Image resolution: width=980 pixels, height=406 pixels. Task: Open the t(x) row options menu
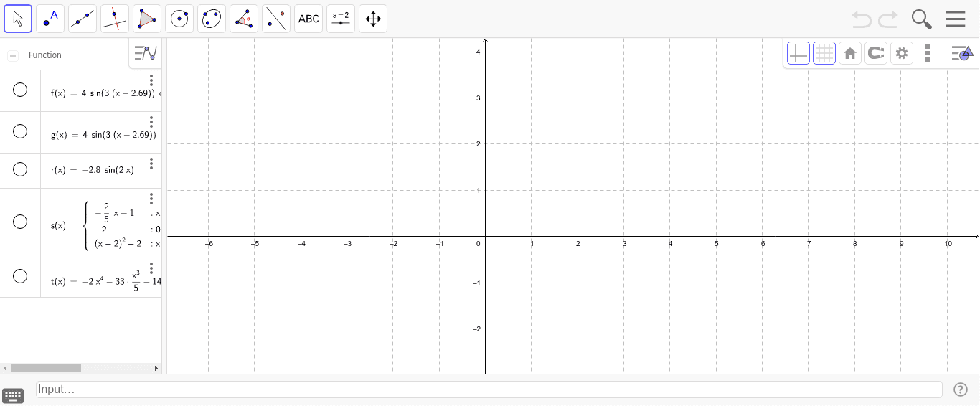(151, 268)
